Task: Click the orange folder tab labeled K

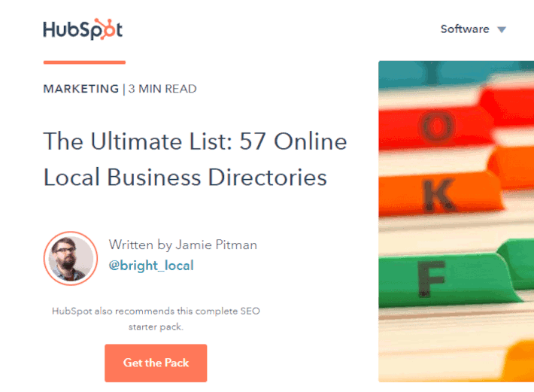Action: coord(439,195)
